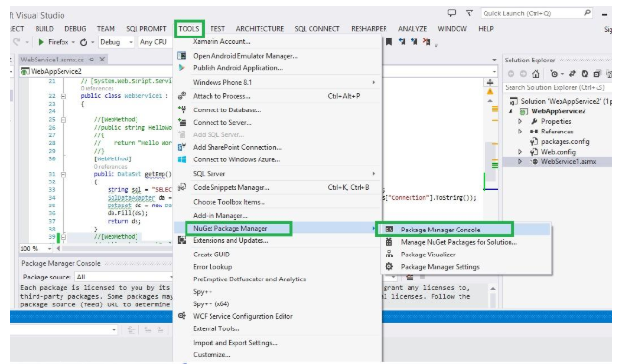Open the document tab list dropdown arrow
Screen dimensions: 622x364
494,60
